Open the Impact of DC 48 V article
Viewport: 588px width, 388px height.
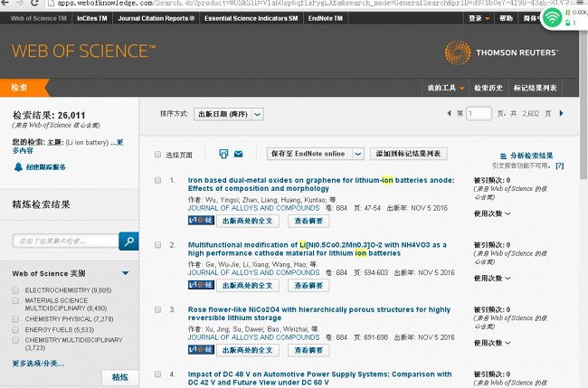pyautogui.click(x=319, y=378)
